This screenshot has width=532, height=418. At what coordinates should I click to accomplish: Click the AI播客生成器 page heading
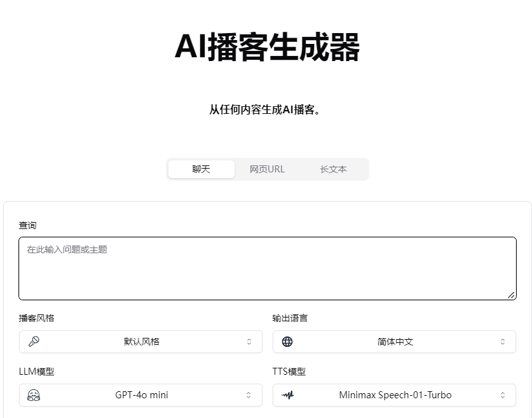pos(267,47)
